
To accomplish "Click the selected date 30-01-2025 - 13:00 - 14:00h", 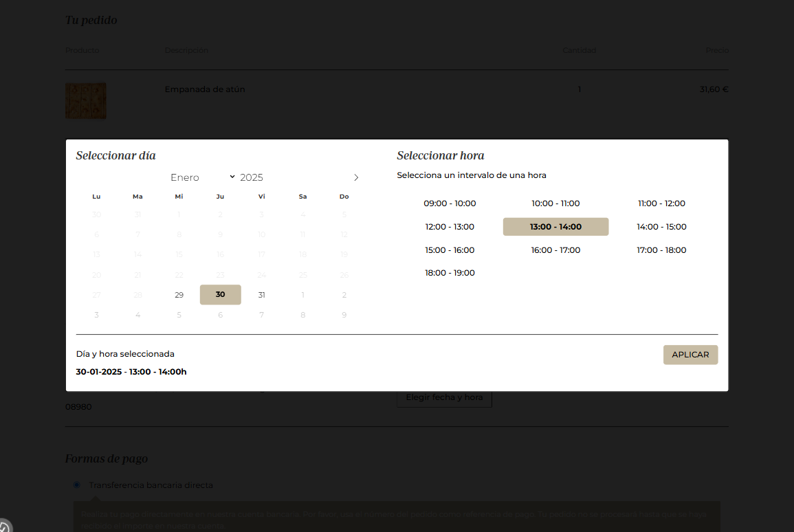I will (131, 372).
